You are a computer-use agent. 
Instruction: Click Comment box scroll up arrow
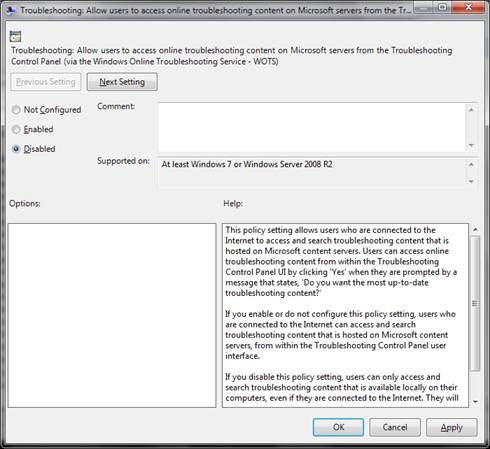tap(471, 110)
